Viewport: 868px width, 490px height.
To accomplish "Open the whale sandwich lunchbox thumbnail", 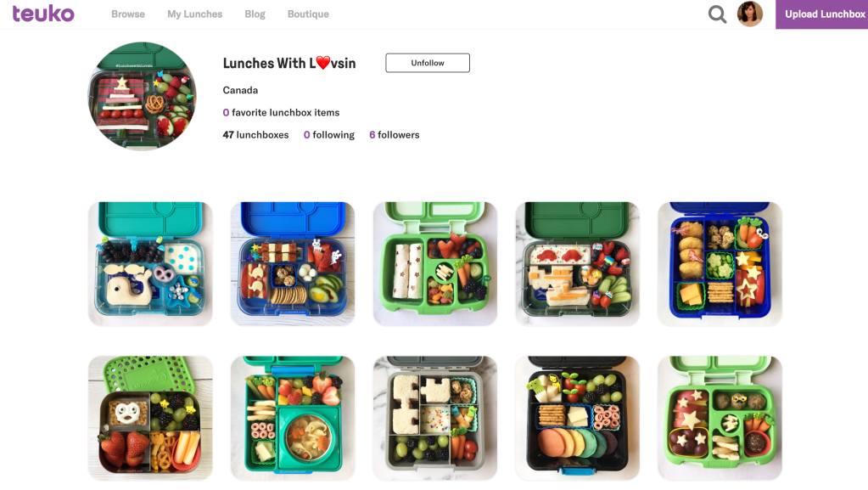I will tap(150, 264).
